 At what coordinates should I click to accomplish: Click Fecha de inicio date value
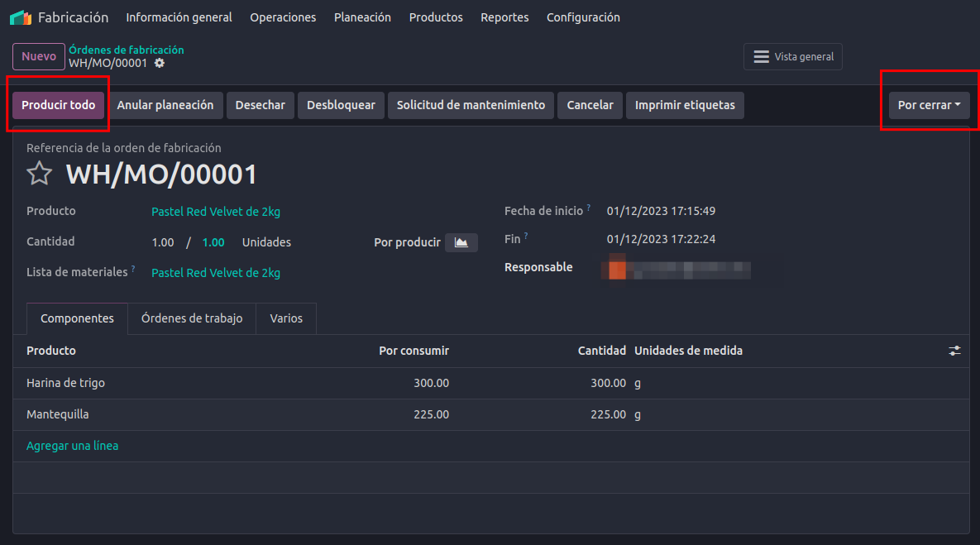click(x=661, y=211)
